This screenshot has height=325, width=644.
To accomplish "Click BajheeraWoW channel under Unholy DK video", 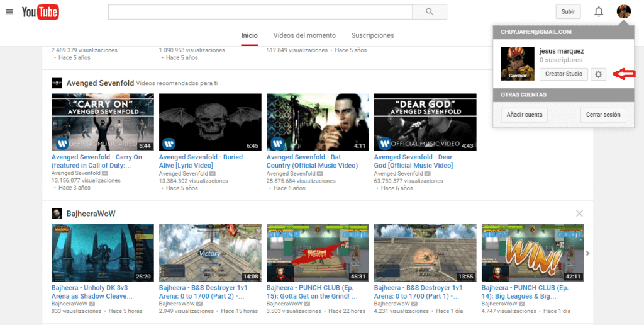I will (x=69, y=304).
